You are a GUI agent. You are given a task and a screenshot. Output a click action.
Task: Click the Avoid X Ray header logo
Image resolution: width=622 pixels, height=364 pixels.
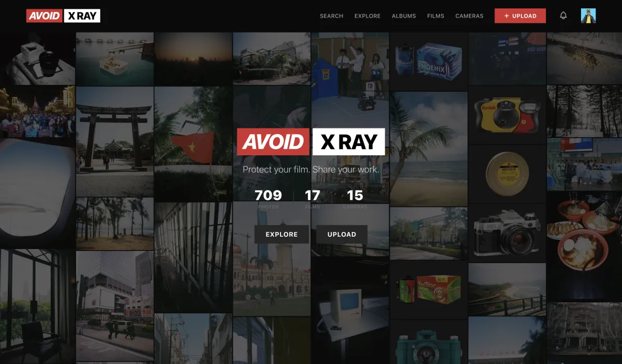tap(63, 16)
